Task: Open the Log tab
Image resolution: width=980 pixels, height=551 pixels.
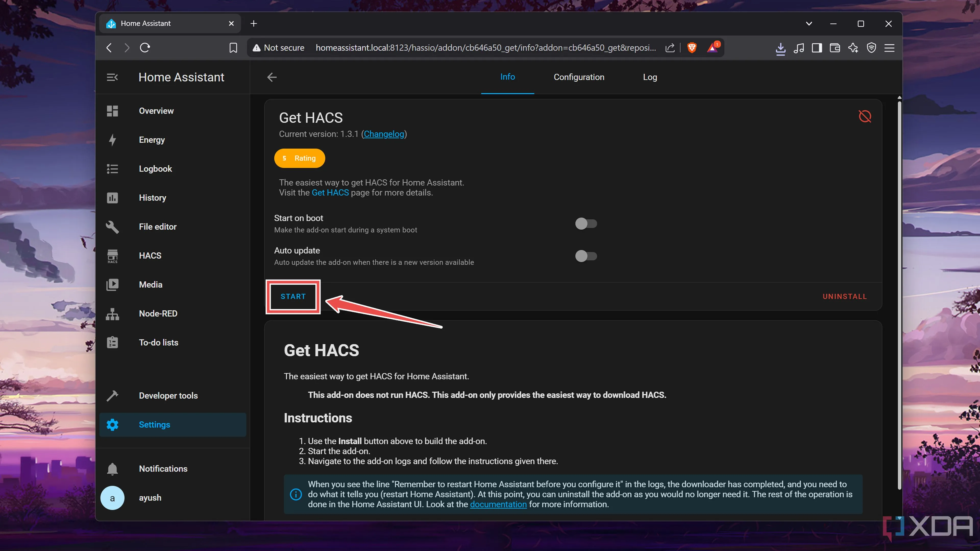Action: [650, 77]
